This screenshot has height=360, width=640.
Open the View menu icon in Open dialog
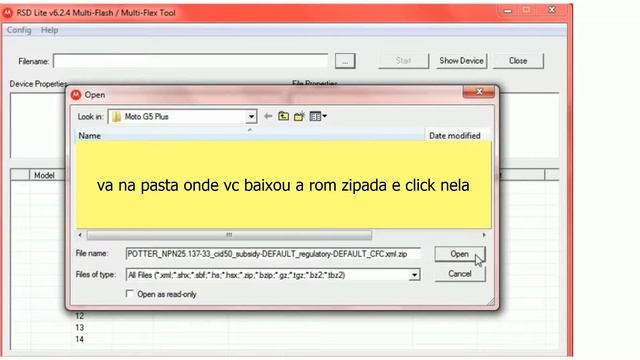[318, 116]
